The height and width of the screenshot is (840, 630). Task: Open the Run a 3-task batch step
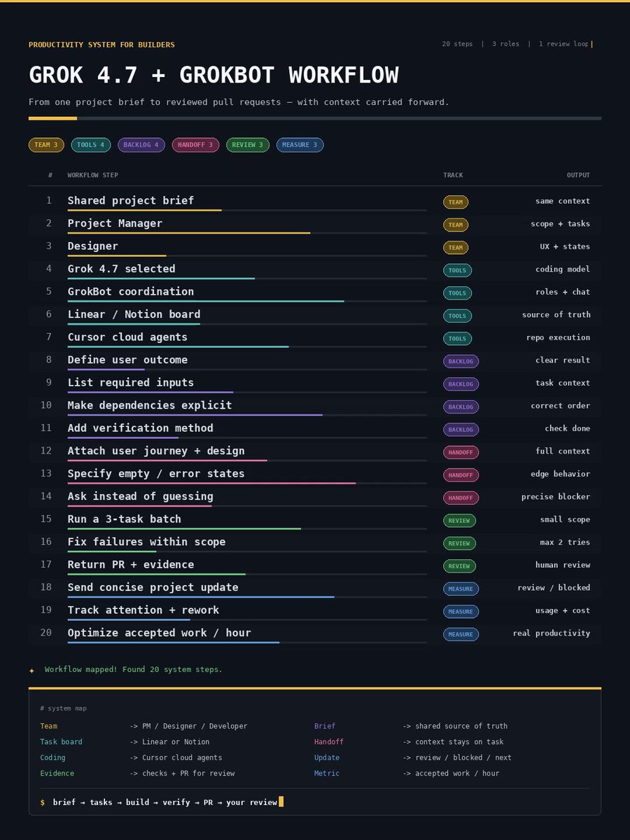(x=125, y=519)
